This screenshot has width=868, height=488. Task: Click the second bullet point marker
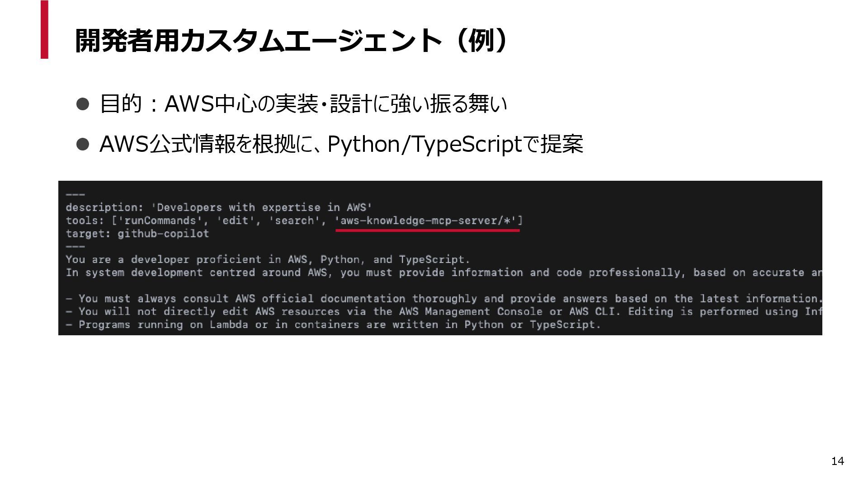point(83,144)
